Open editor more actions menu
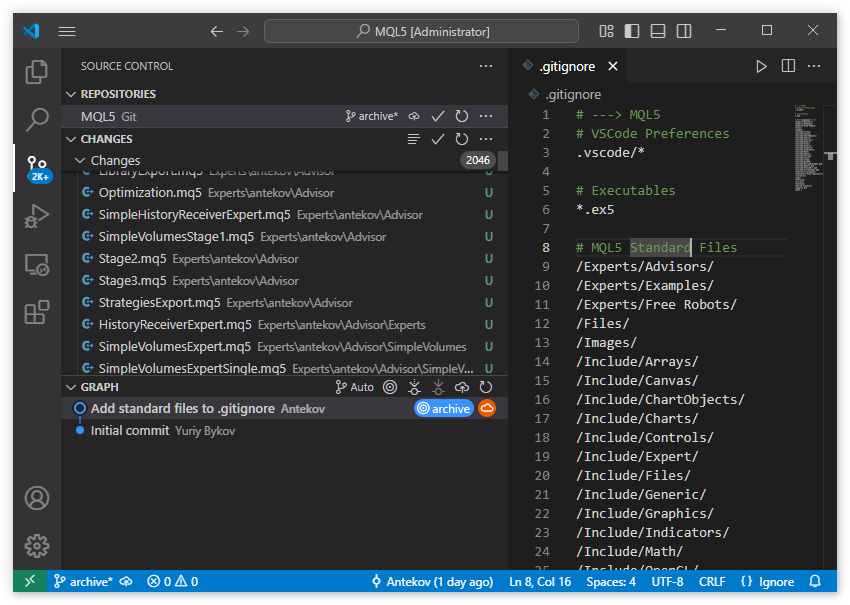Image resolution: width=850 pixels, height=605 pixels. click(x=814, y=66)
